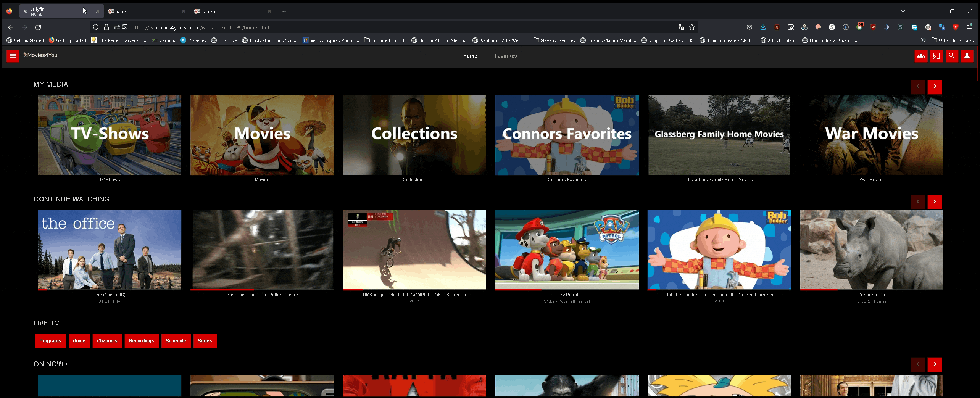
Task: Open Firefox downloads arrow icon
Action: click(763, 27)
